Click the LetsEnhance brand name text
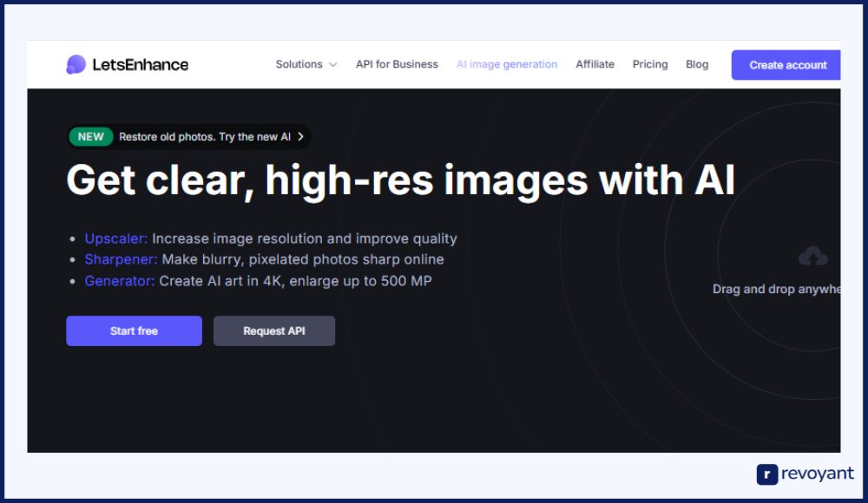 [x=140, y=65]
